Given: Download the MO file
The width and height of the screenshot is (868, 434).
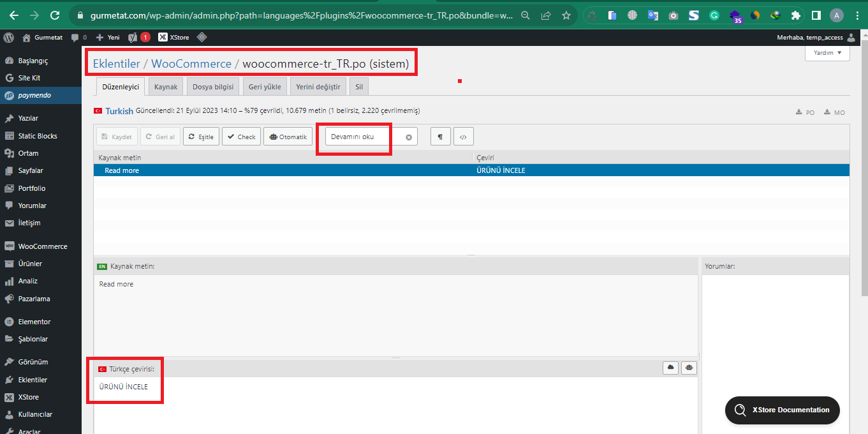Looking at the screenshot, I should pos(835,112).
